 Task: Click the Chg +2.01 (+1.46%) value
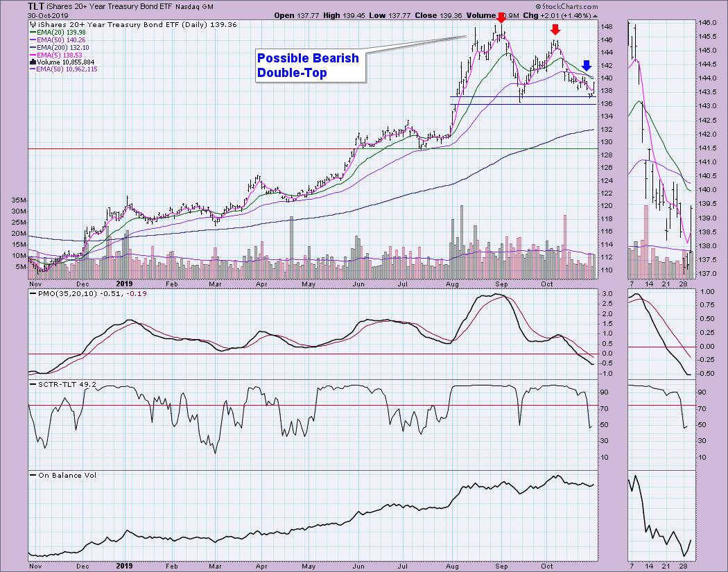click(557, 15)
